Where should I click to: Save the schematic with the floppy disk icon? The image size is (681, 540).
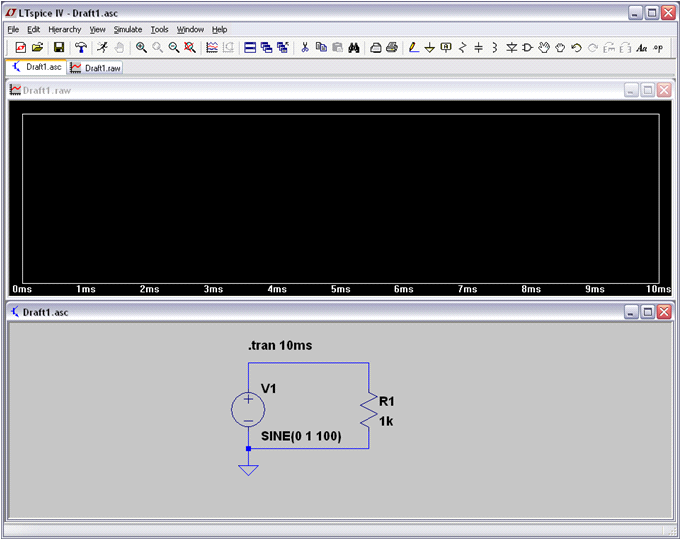pos(59,47)
